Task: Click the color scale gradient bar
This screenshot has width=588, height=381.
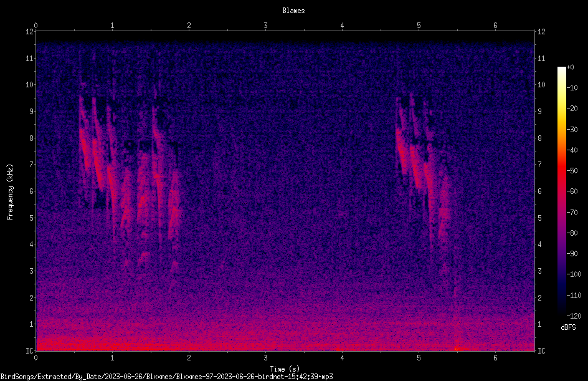Action: [x=561, y=191]
